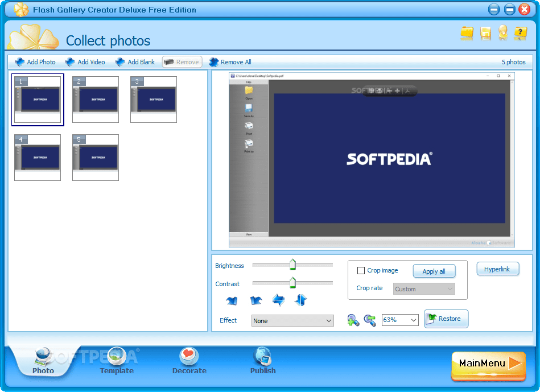Click the Add Photo toolbar button
The width and height of the screenshot is (540, 392).
pos(35,62)
